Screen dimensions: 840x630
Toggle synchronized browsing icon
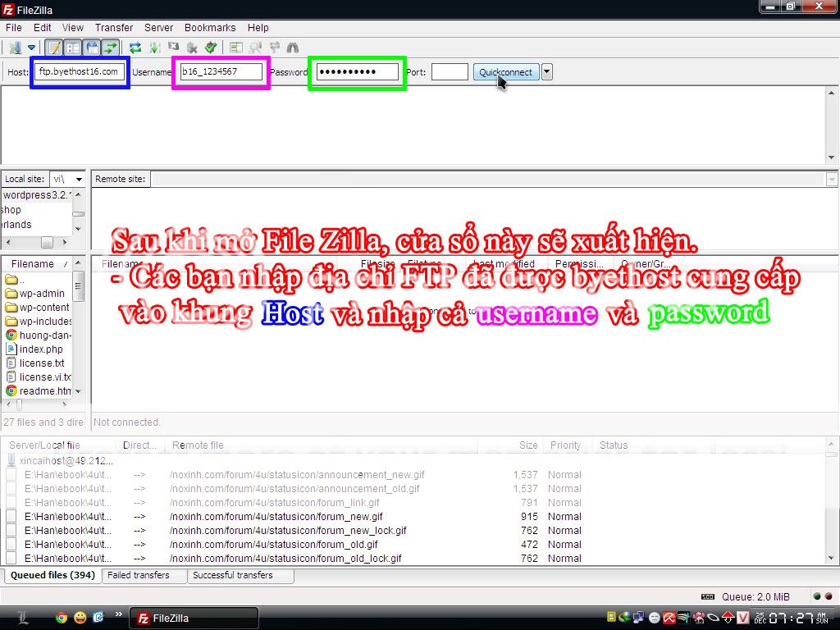[x=274, y=48]
